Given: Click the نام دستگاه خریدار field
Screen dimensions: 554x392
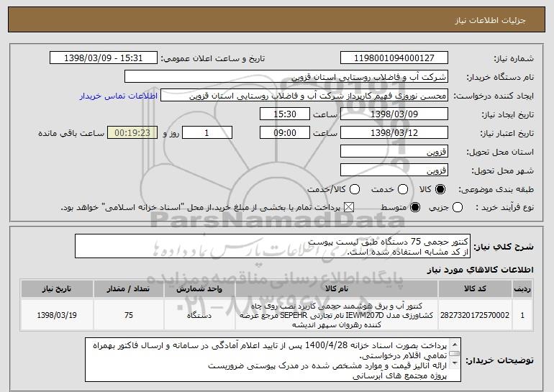Looking at the screenshot, I should pos(286,77).
